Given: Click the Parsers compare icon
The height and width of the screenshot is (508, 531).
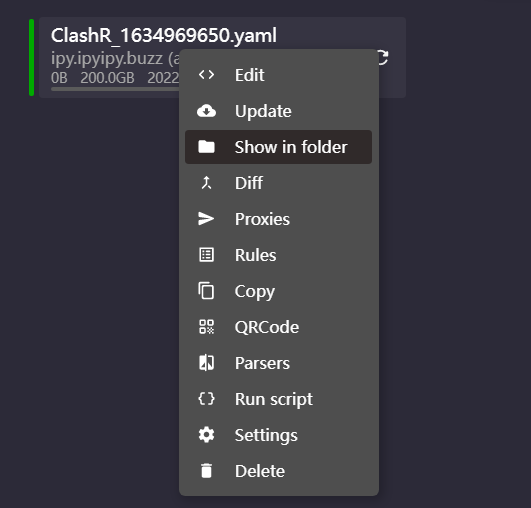Looking at the screenshot, I should (x=206, y=363).
